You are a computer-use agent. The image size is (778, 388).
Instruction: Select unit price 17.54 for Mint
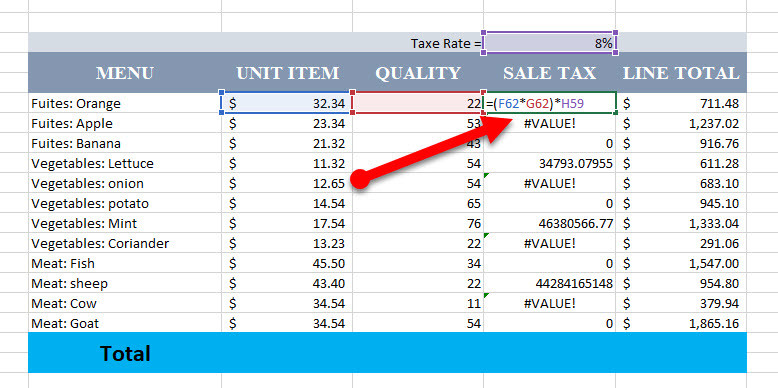(x=287, y=223)
